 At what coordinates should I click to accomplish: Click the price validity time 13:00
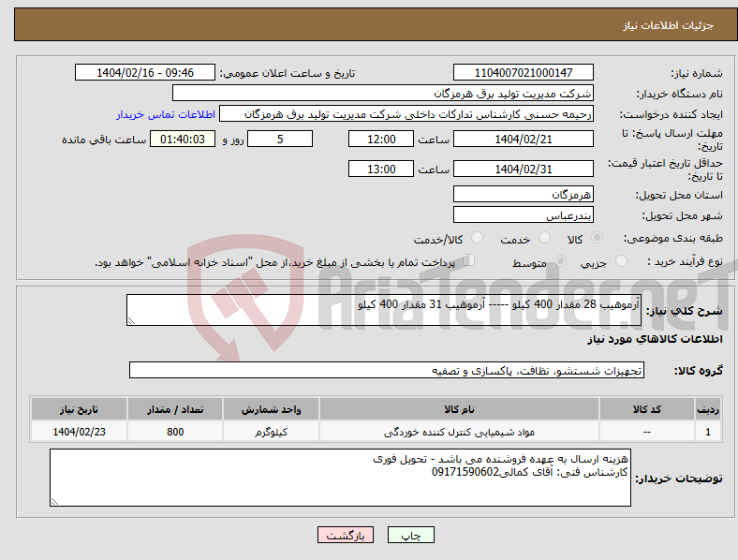pyautogui.click(x=381, y=169)
